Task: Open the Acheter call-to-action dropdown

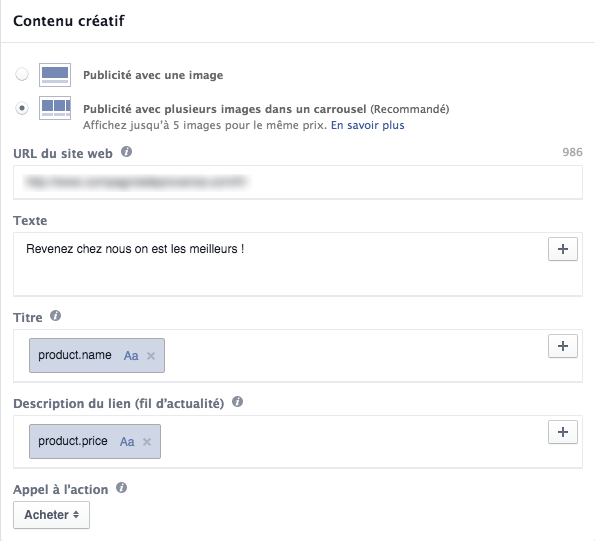Action: tap(52, 515)
